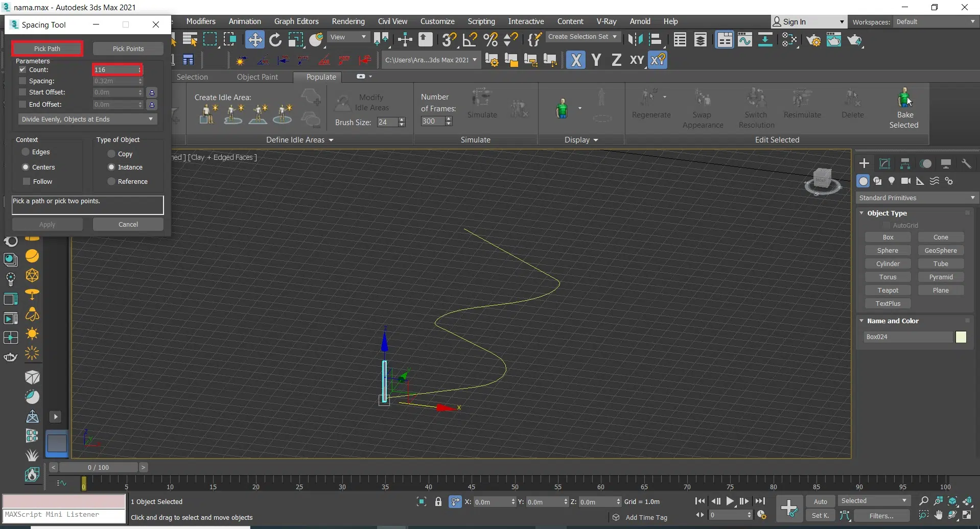Open the Modify panel tab icon

pyautogui.click(x=884, y=163)
